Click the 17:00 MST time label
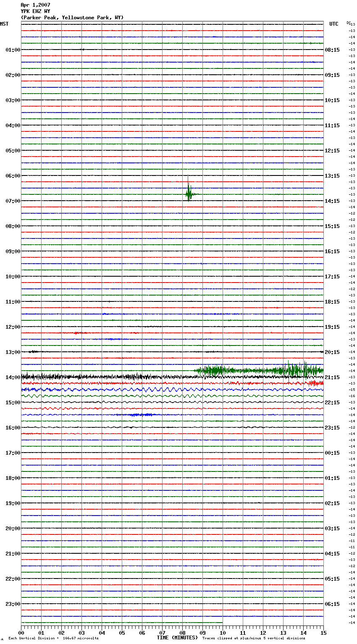This screenshot has width=357, height=644. 13,453
